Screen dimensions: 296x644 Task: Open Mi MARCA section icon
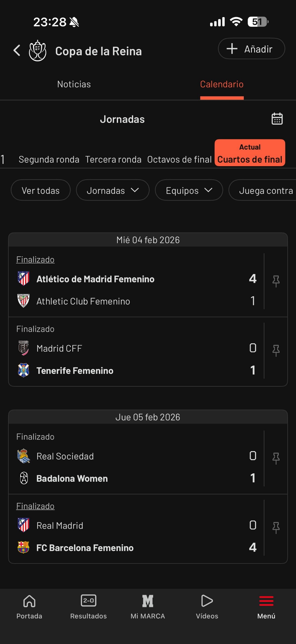click(148, 601)
